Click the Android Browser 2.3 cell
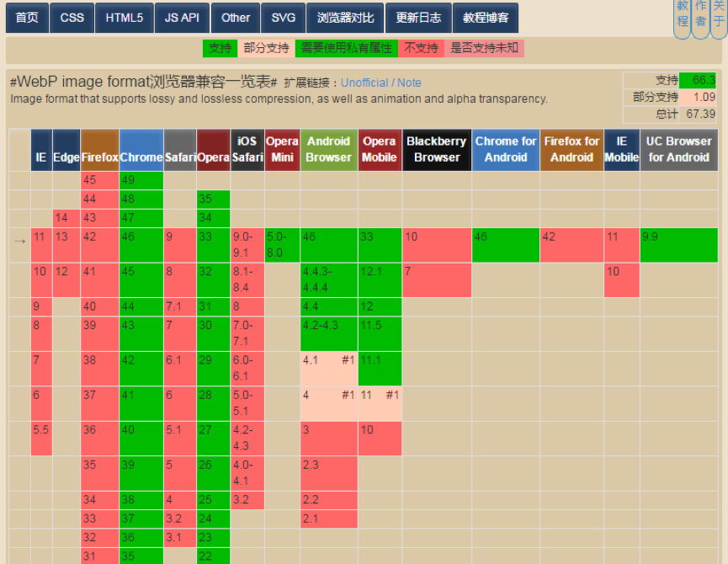 point(329,473)
